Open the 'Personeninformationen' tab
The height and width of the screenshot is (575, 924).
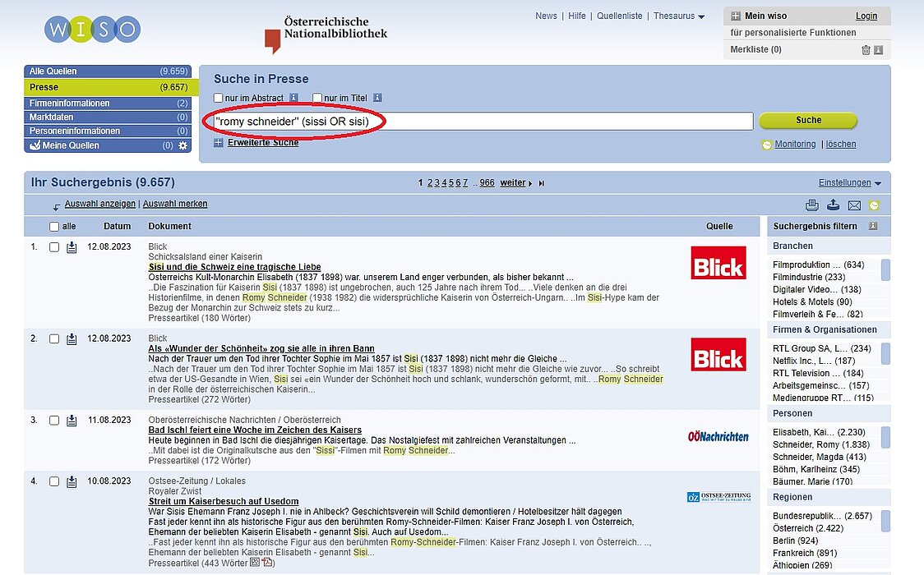coord(108,131)
